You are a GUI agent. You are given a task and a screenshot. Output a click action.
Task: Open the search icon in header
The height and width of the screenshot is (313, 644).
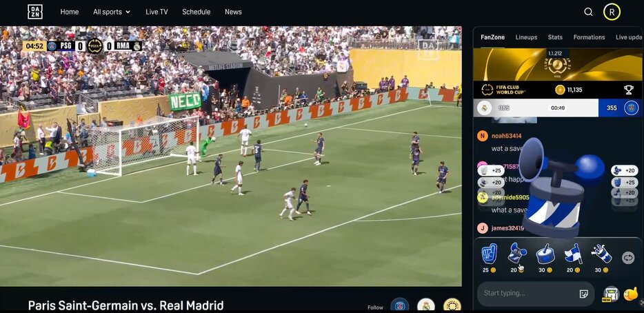click(x=588, y=12)
